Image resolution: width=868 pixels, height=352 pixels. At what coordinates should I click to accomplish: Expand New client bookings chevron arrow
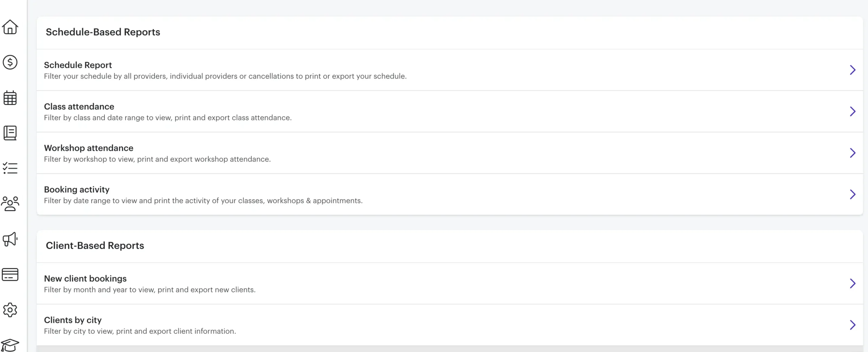coord(853,284)
